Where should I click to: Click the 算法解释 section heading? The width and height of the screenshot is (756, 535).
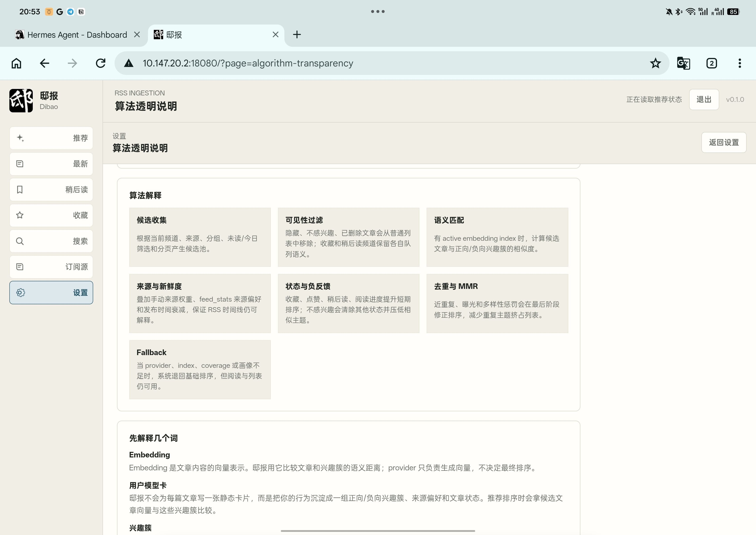point(145,195)
